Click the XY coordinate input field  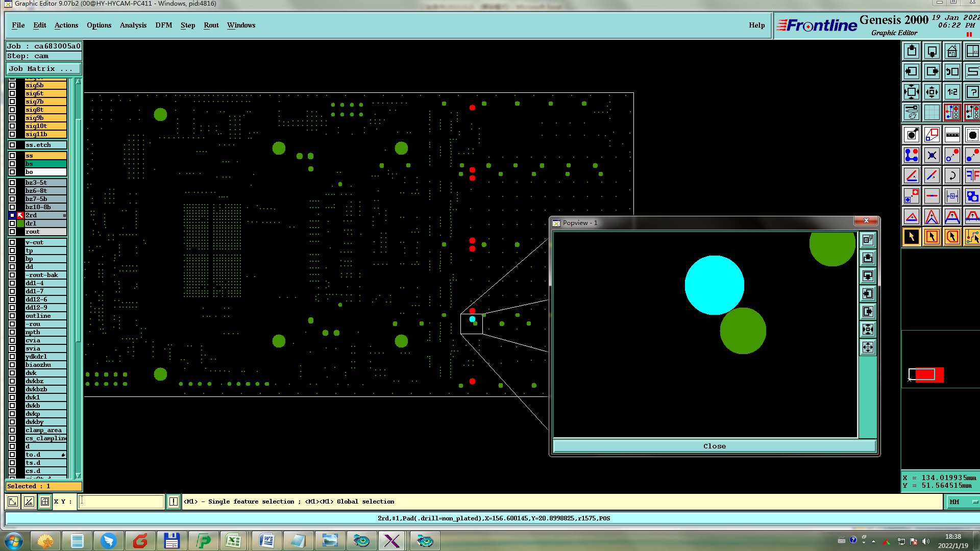(x=121, y=502)
